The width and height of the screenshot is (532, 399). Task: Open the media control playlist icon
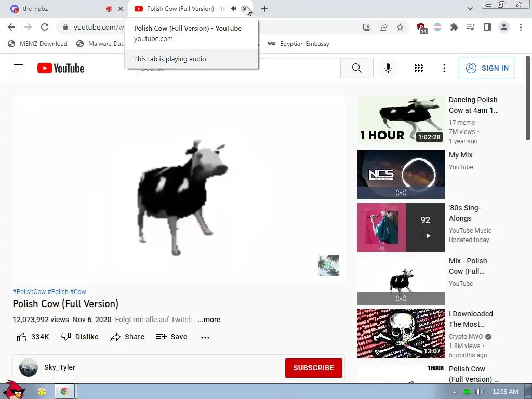pyautogui.click(x=470, y=27)
